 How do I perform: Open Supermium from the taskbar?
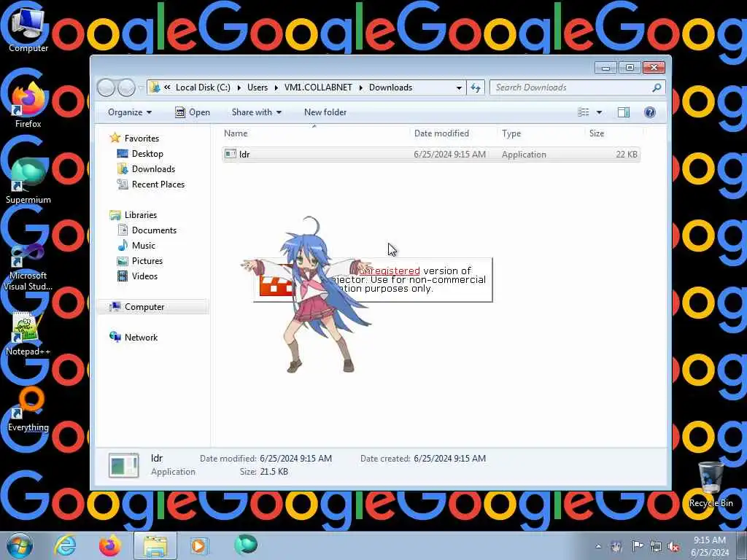click(x=246, y=545)
